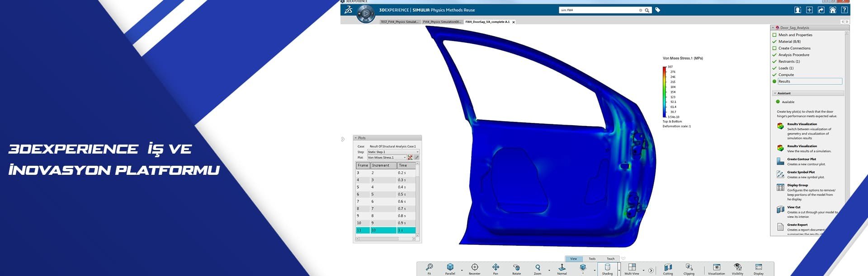The height and width of the screenshot is (276, 868).
Task: Collapse the Door_Sag_Analysis panel header
Action: [x=773, y=28]
